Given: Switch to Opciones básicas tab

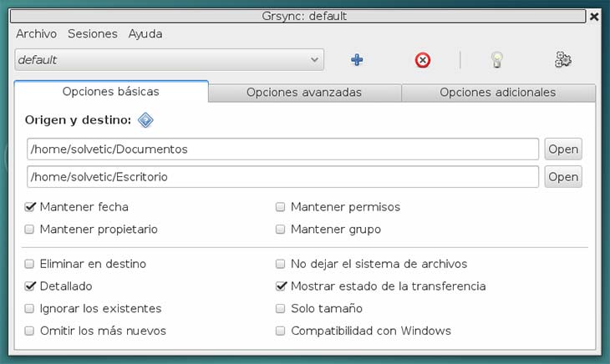Looking at the screenshot, I should pos(111,92).
